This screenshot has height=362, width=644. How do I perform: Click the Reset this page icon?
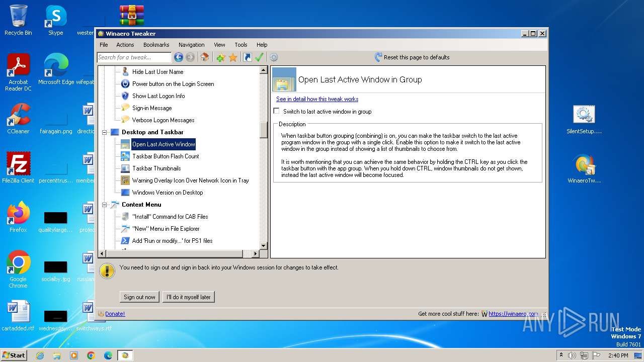[378, 57]
